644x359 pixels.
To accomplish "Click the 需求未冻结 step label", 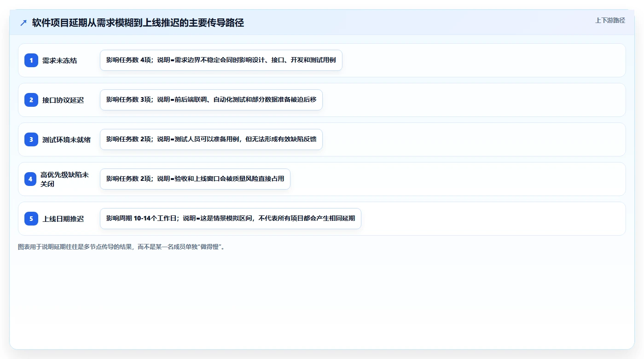I will (60, 60).
